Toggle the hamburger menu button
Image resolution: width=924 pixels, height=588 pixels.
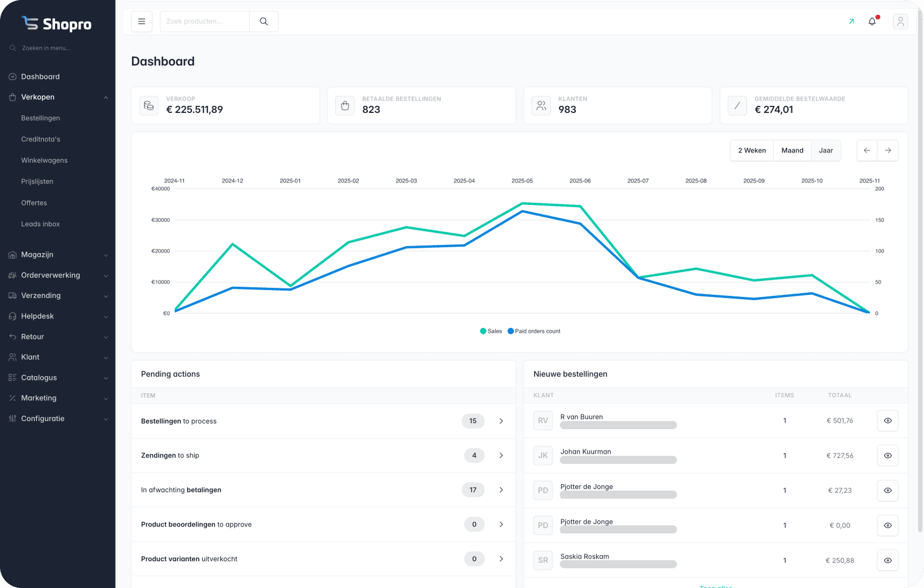point(142,21)
